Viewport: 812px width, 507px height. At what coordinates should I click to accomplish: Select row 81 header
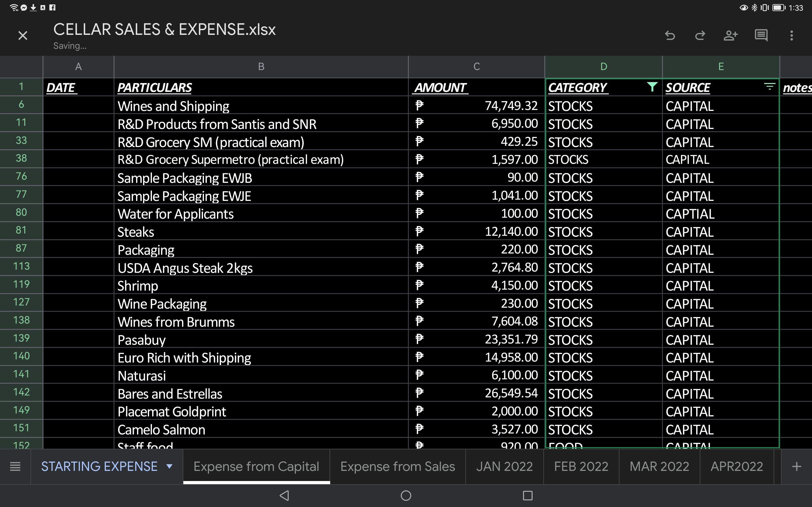[x=21, y=230]
